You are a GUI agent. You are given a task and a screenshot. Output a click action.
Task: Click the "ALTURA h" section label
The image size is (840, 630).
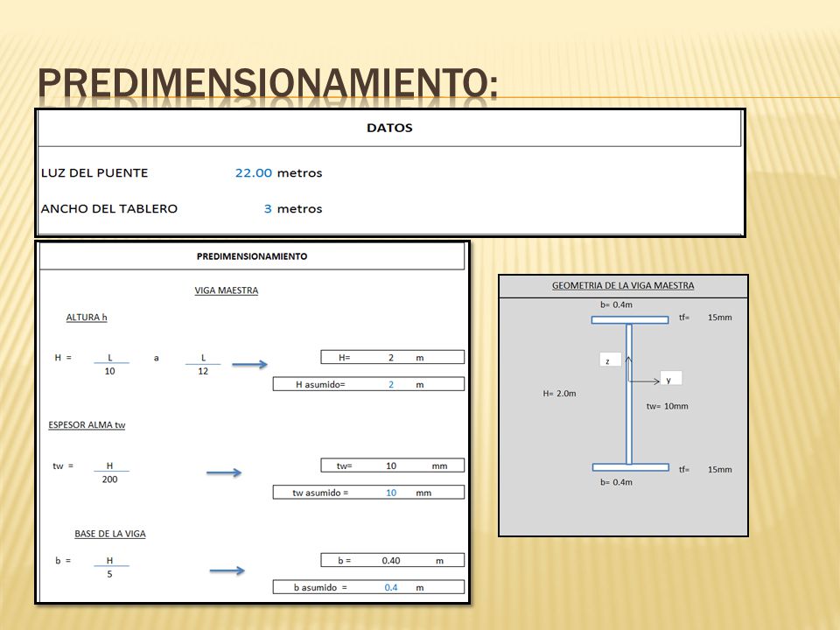(87, 317)
